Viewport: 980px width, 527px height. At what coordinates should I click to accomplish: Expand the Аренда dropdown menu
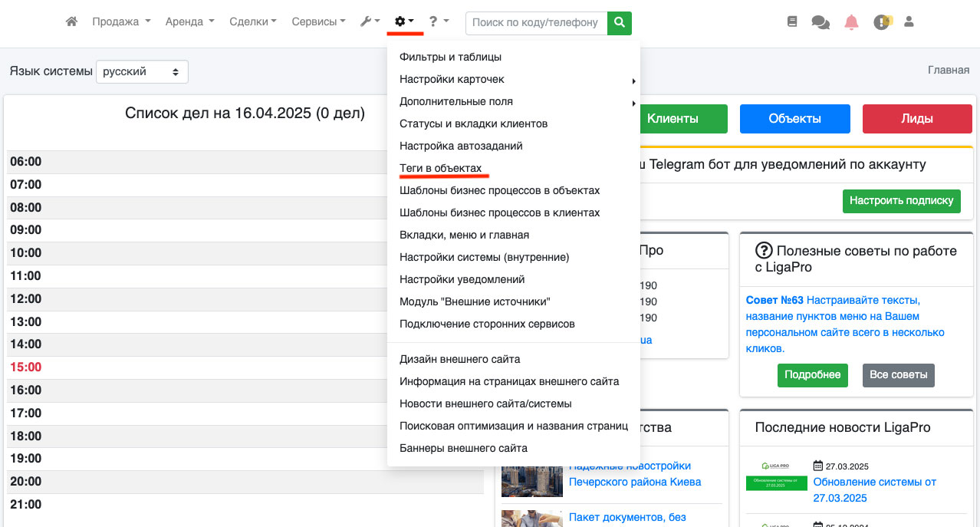189,22
